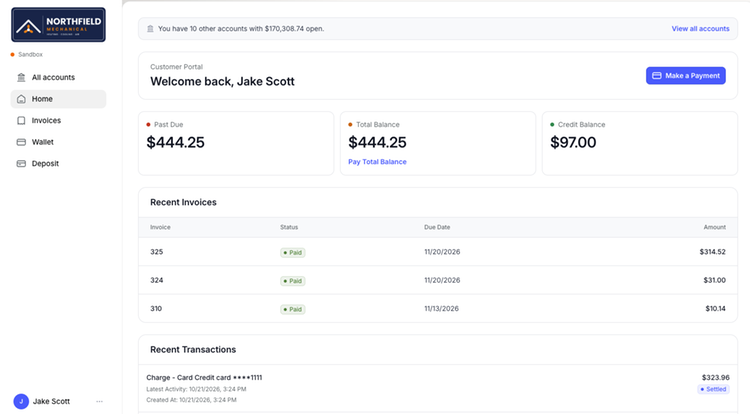Click the bank icon in the accounts banner
The image size is (750, 414).
pos(150,29)
